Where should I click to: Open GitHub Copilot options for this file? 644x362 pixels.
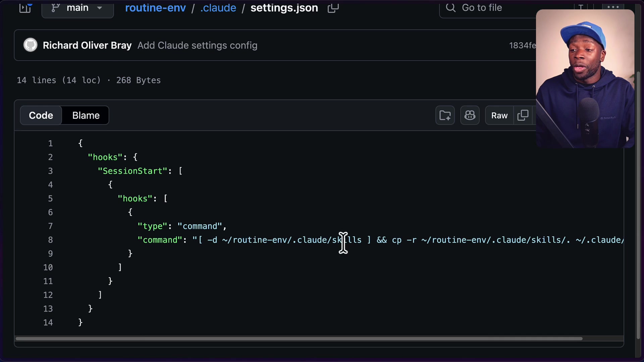click(470, 115)
